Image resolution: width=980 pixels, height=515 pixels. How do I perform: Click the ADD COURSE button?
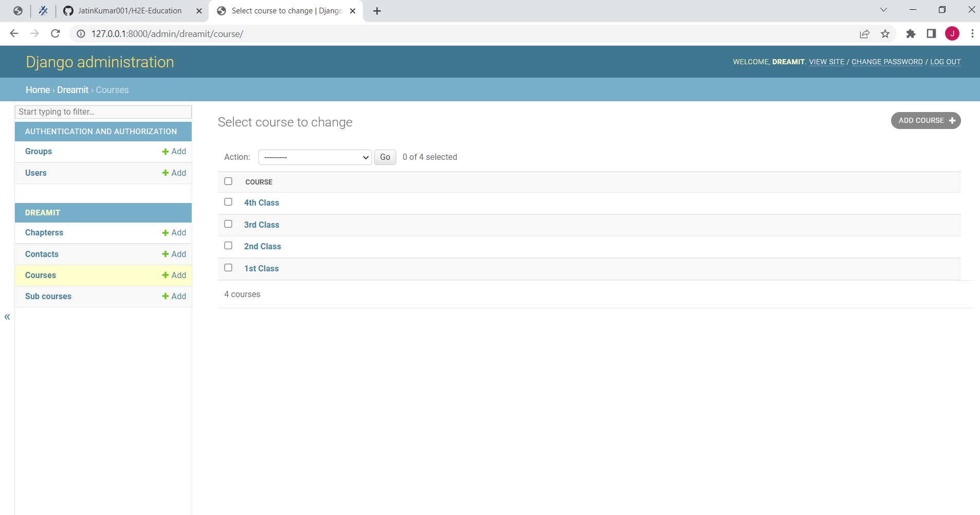coord(926,120)
